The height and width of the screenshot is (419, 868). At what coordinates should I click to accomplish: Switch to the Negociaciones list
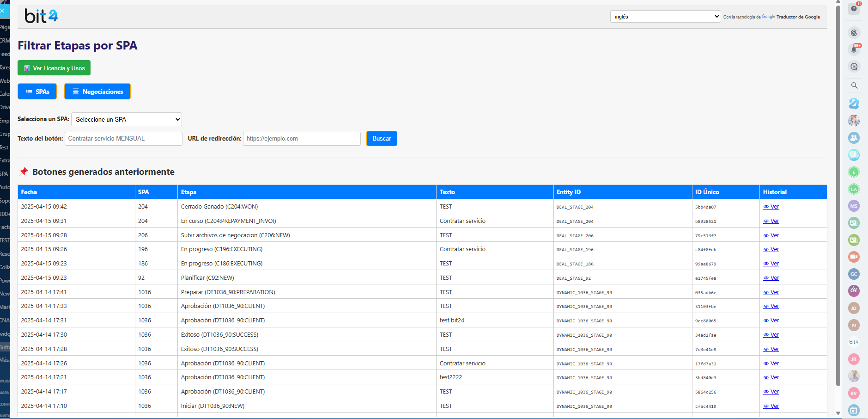[x=97, y=92]
